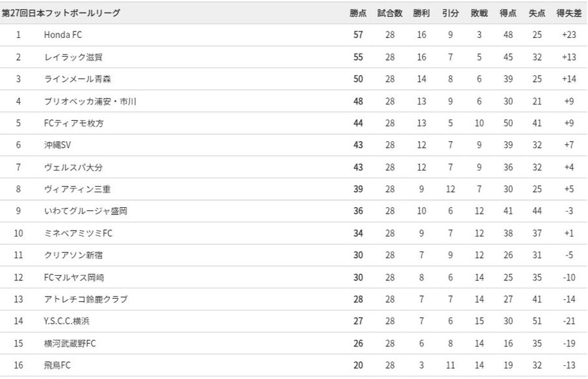This screenshot has height=379, width=588.
Task: Click the 得失差 column header
Action: coord(568,13)
